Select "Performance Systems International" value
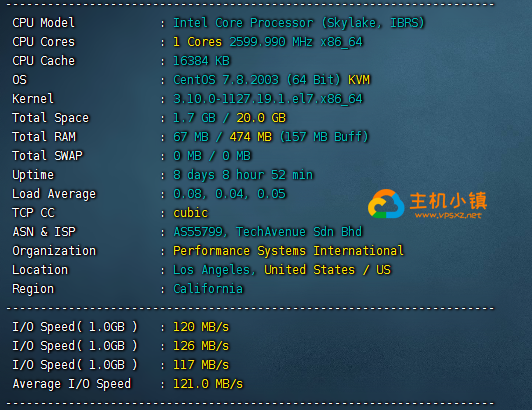Viewport: 532px width, 410px height. (289, 251)
